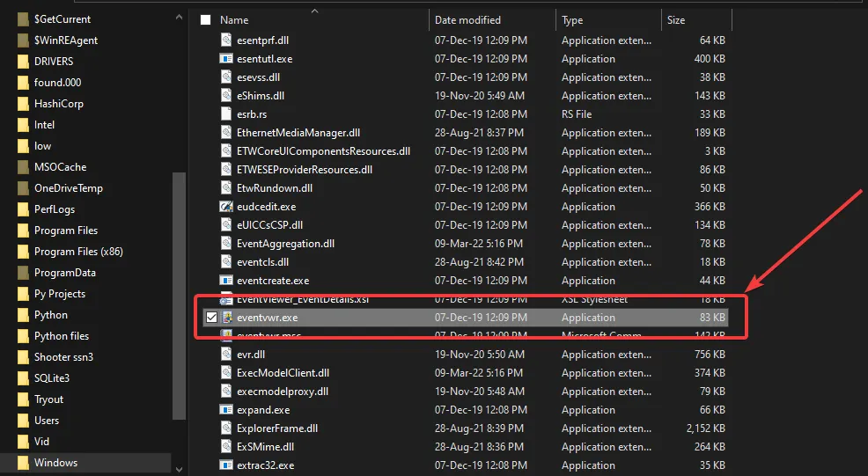Uncheck the eventvwr.exe selection checkbox
868x476 pixels.
coord(210,318)
